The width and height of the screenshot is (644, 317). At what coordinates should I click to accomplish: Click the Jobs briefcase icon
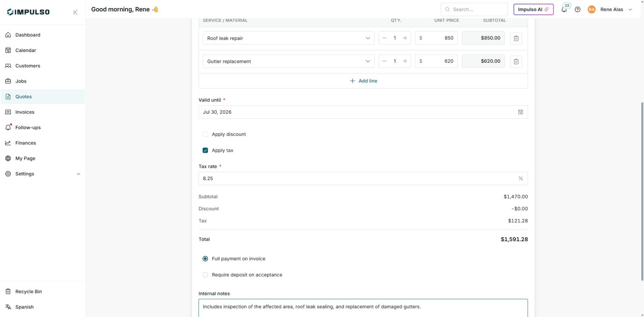pos(8,81)
